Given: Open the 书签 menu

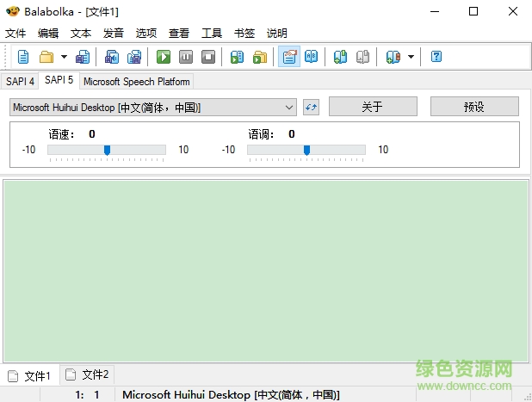Looking at the screenshot, I should 244,34.
